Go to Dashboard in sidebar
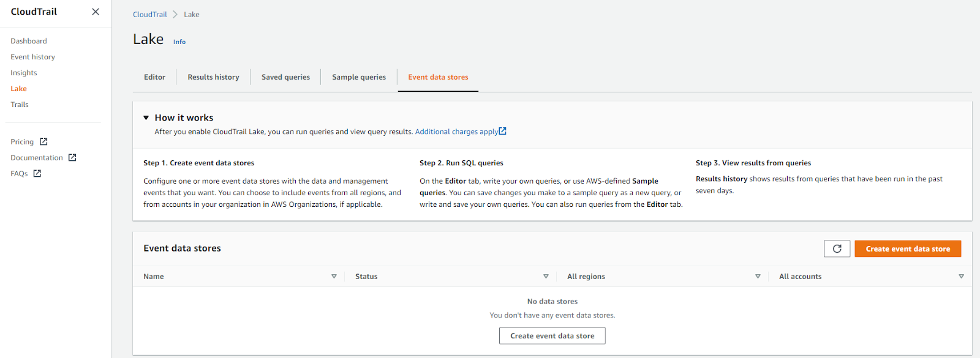The width and height of the screenshot is (980, 358). [29, 41]
